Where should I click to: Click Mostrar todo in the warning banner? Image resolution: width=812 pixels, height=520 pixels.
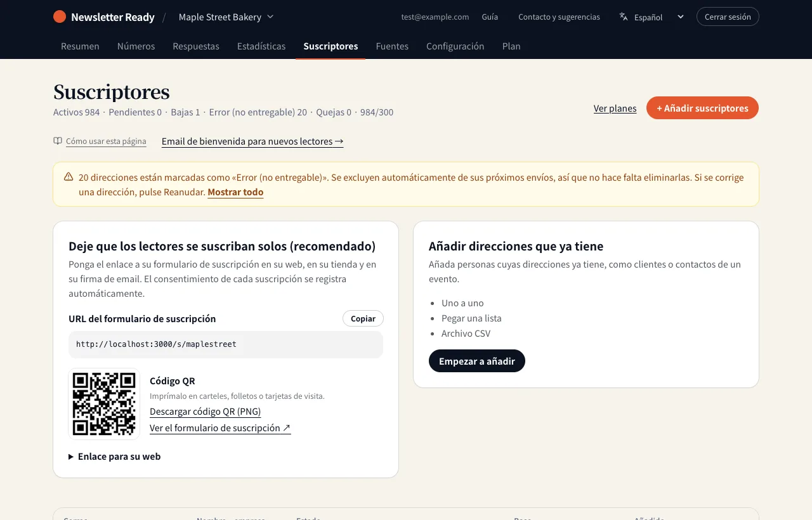(x=235, y=192)
